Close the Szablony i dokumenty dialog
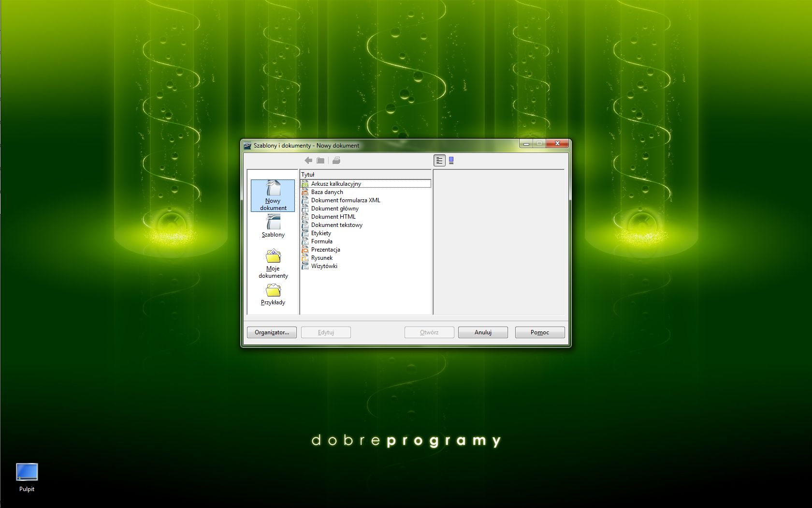812x508 pixels. [x=557, y=143]
